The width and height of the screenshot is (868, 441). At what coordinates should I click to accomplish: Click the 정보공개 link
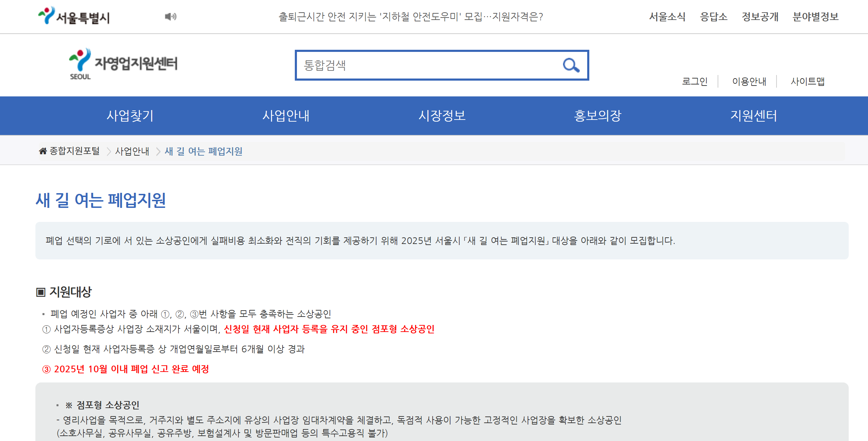(760, 16)
